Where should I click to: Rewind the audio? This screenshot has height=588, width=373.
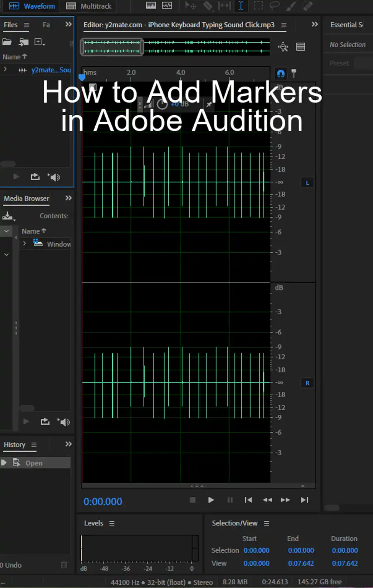[x=267, y=500]
